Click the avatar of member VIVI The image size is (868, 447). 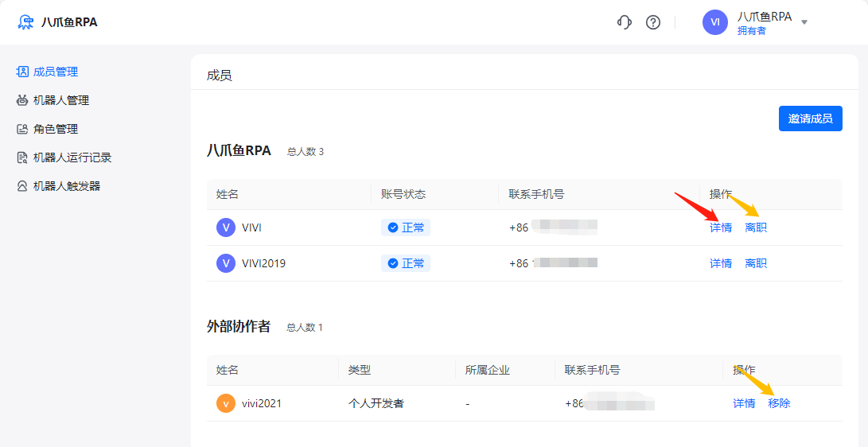click(226, 227)
